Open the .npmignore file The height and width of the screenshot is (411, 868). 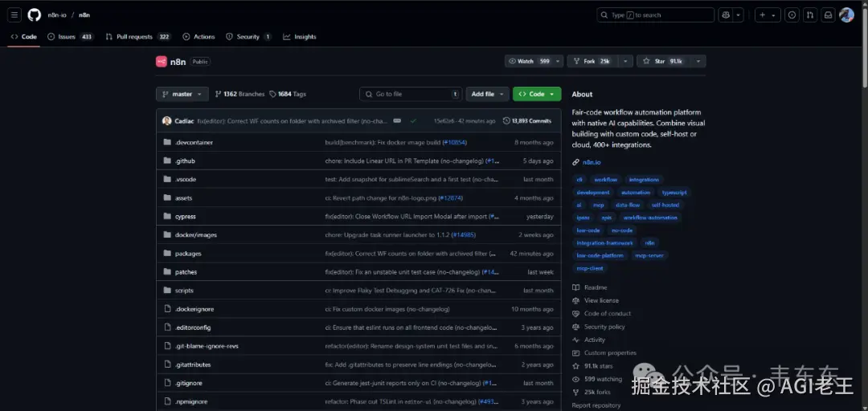coord(191,401)
